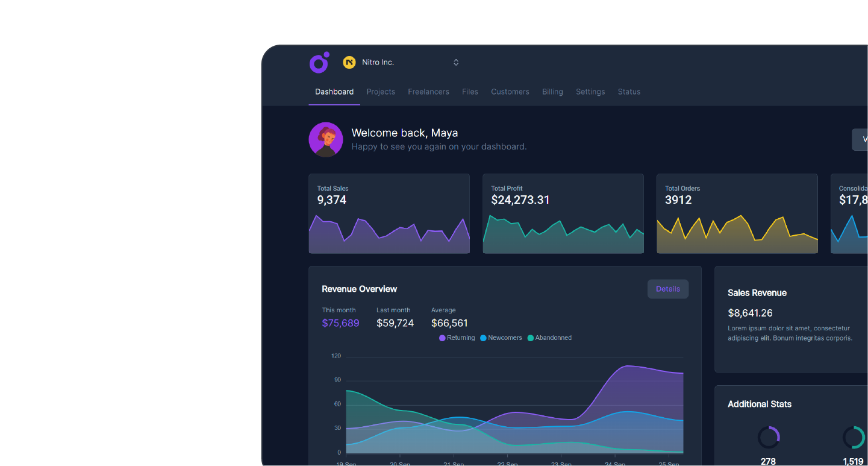Toggle the Returning series in the legend
Image resolution: width=868 pixels, height=466 pixels.
pyautogui.click(x=457, y=338)
